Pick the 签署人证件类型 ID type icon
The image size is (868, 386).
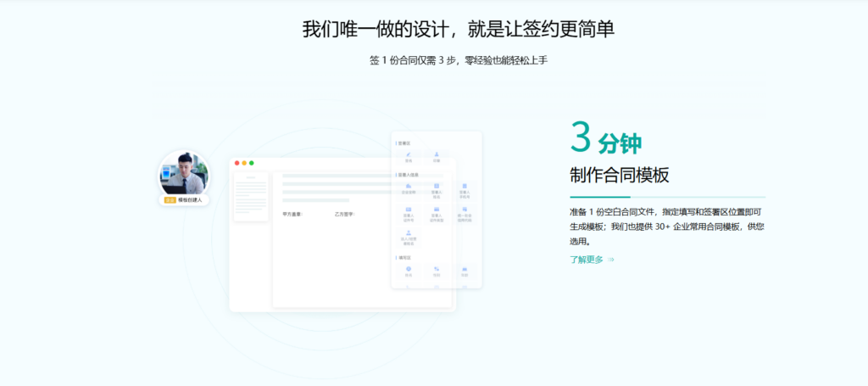click(437, 210)
